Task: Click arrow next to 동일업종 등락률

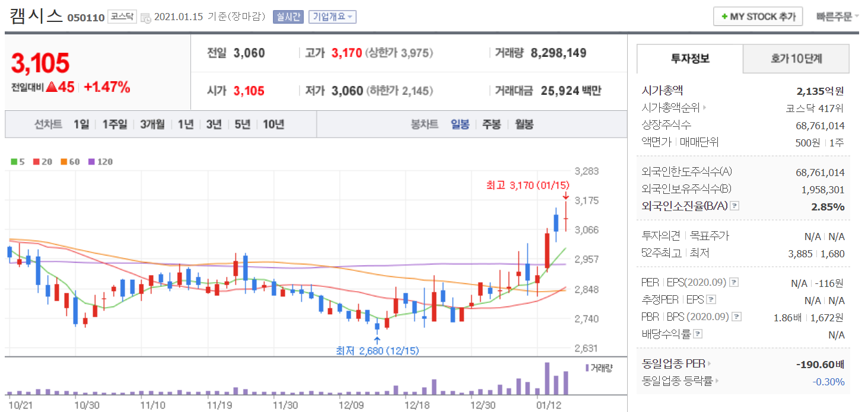Action: [716, 381]
